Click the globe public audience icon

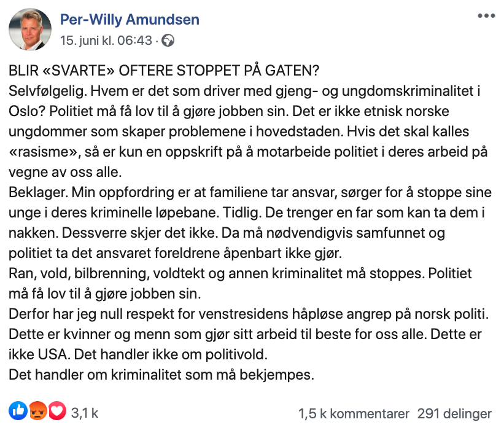point(168,41)
